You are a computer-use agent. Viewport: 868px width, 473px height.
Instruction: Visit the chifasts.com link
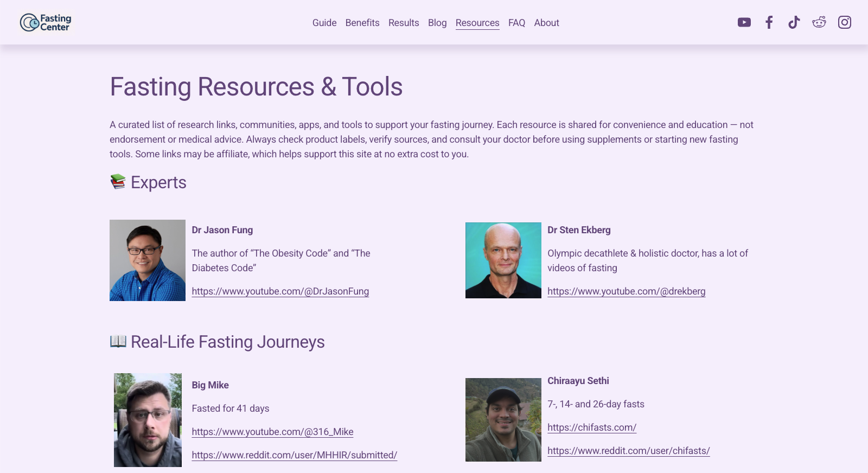(x=592, y=427)
